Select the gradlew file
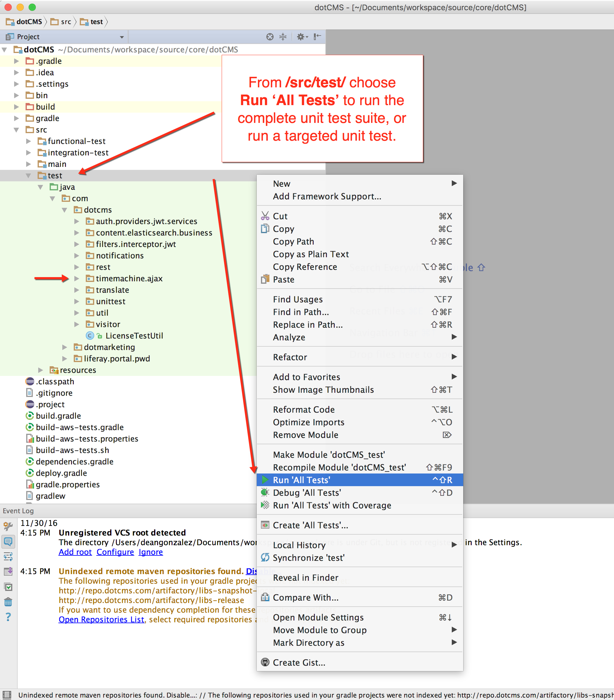 tap(50, 495)
